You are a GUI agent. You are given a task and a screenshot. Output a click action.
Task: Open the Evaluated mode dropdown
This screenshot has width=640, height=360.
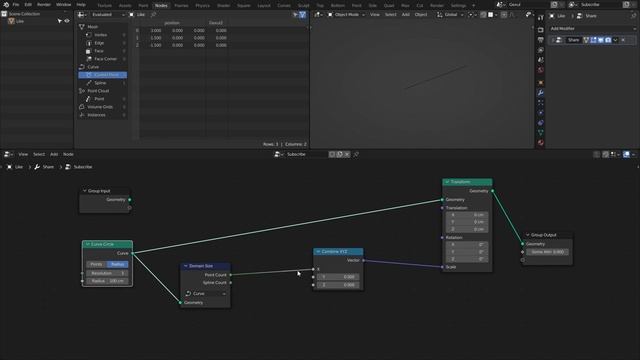[x=109, y=15]
